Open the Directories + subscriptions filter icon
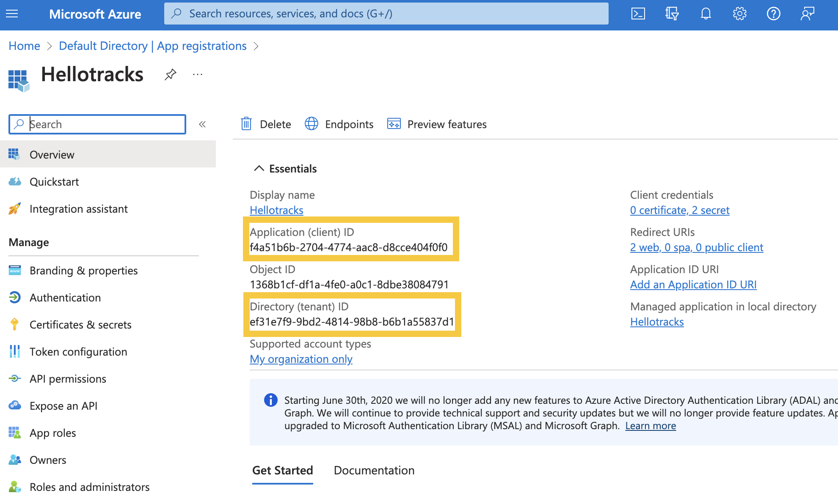Screen dimensions: 838x504 click(672, 14)
